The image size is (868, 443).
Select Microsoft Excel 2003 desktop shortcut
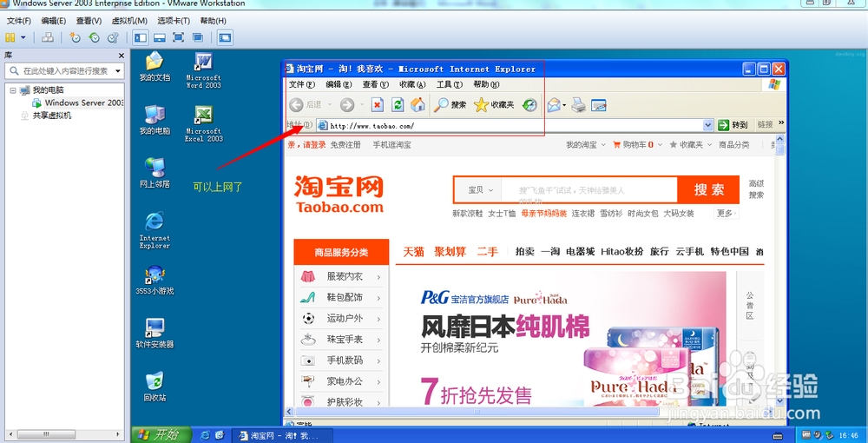pyautogui.click(x=203, y=123)
